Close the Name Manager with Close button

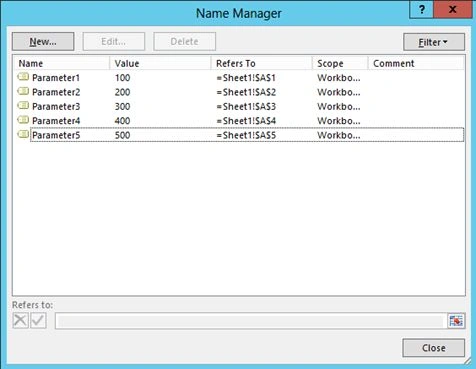(x=433, y=348)
